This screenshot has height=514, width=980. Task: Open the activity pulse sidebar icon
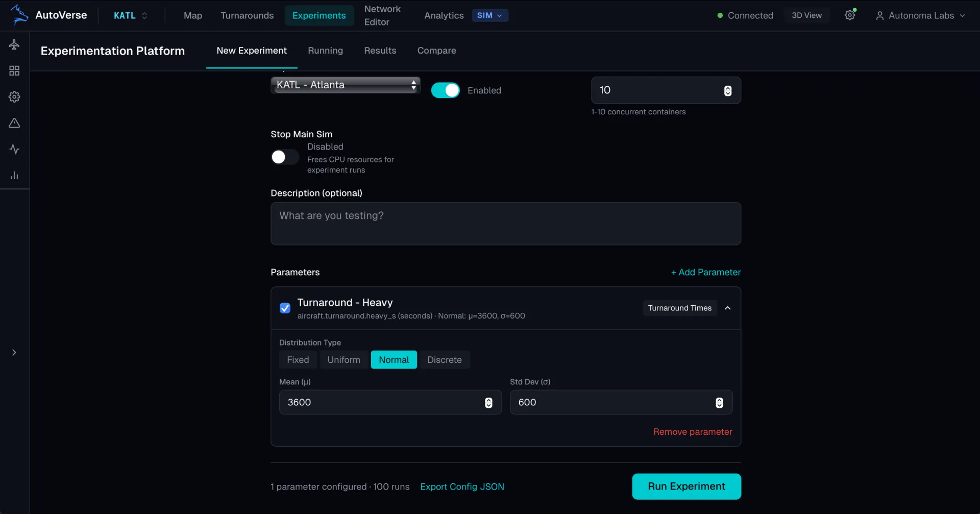click(14, 149)
